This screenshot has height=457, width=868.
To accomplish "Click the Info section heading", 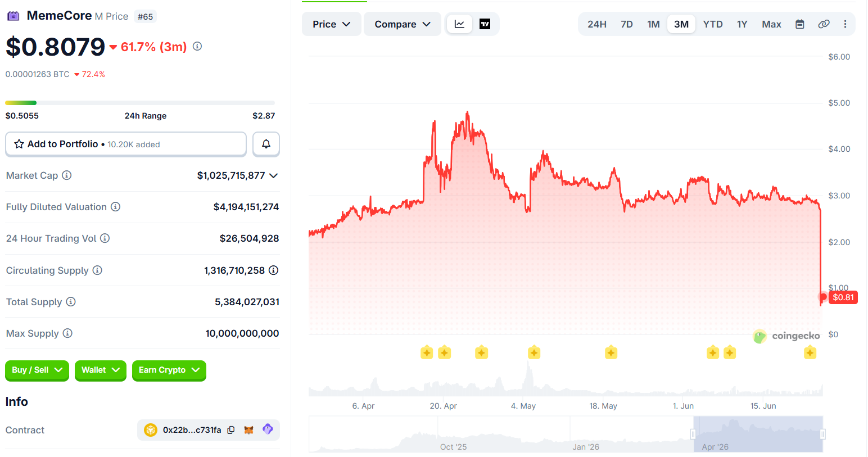I will (17, 401).
